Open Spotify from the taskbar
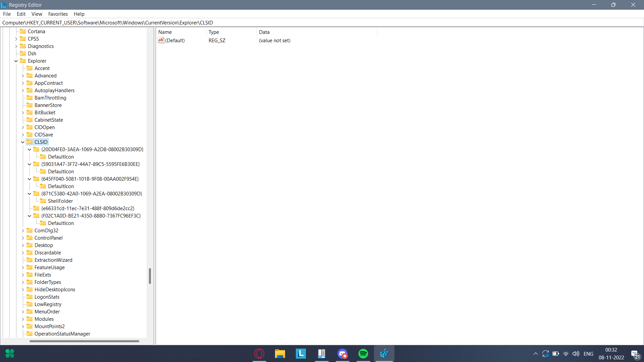 coord(363,354)
